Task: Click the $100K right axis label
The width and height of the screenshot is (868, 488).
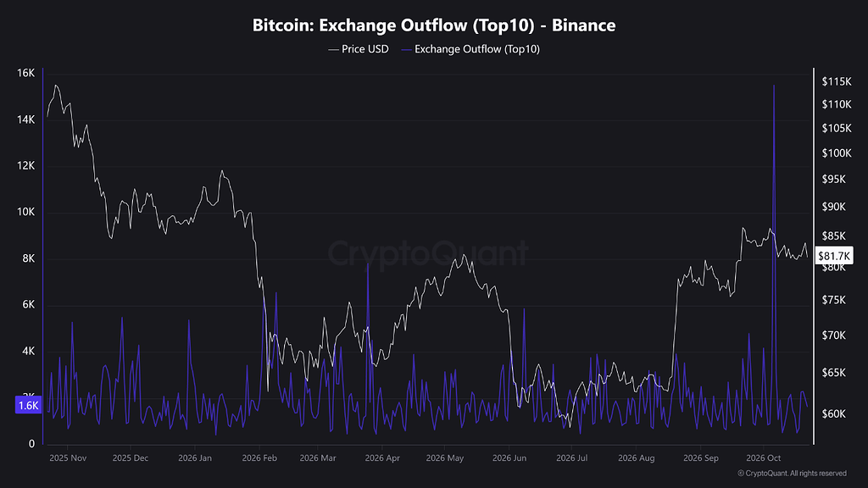Action: point(837,153)
